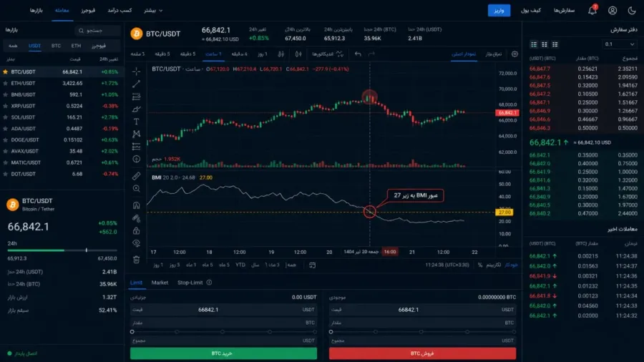Image resolution: width=644 pixels, height=362 pixels.
Task: Open the اندیکاتورها indicators menu
Action: pyautogui.click(x=327, y=54)
